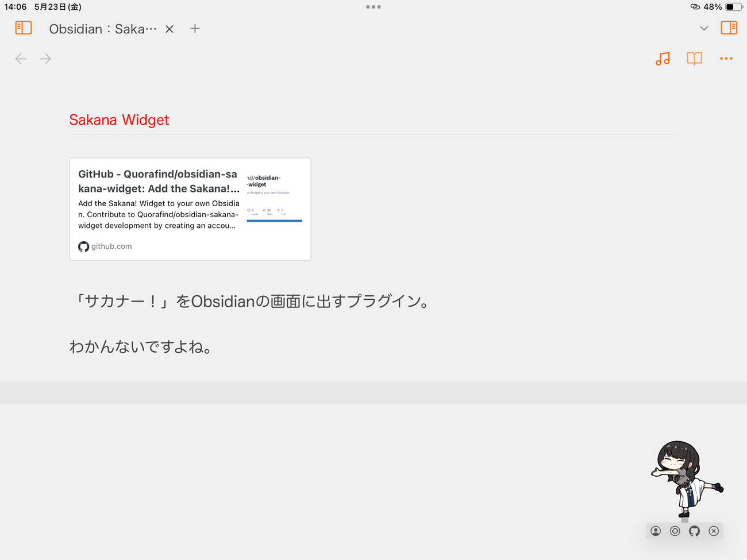
Task: Click the Sakana Widget heading
Action: tap(119, 120)
